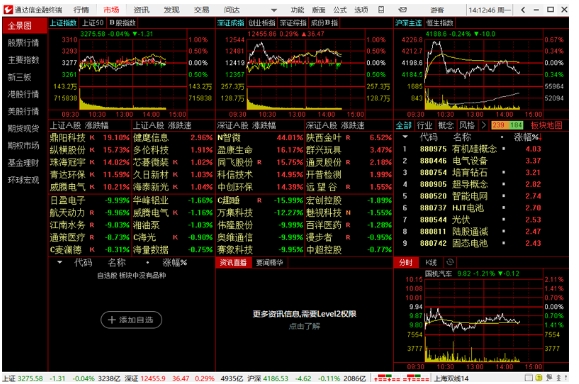Open the 交易 menu

[202, 10]
